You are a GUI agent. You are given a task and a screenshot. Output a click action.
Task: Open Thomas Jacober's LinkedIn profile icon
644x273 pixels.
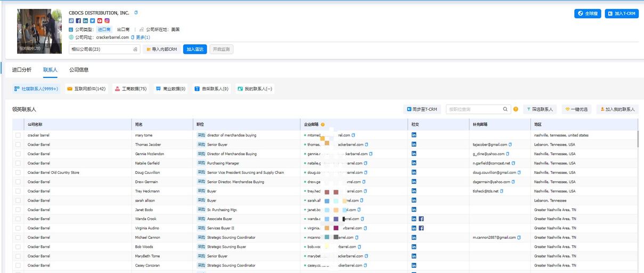point(414,144)
